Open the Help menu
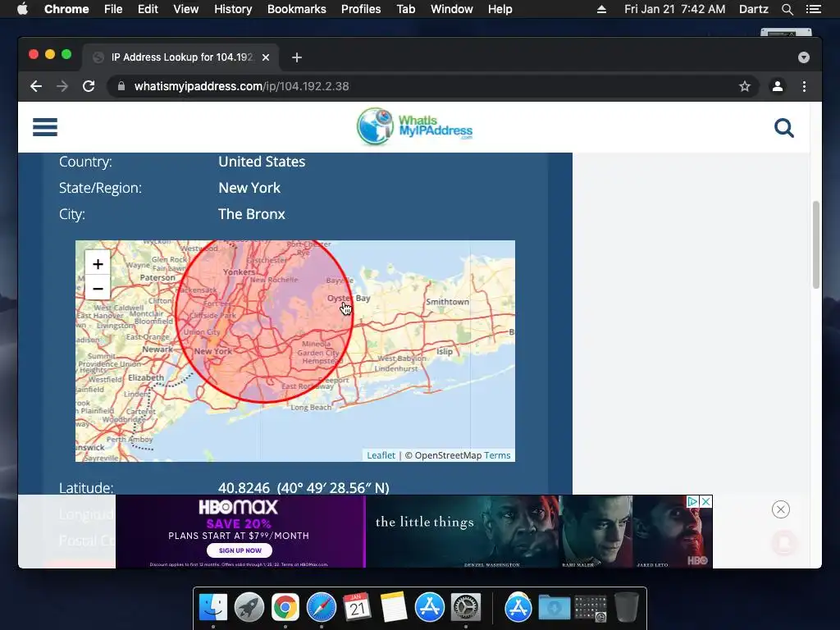840x630 pixels. (x=500, y=9)
